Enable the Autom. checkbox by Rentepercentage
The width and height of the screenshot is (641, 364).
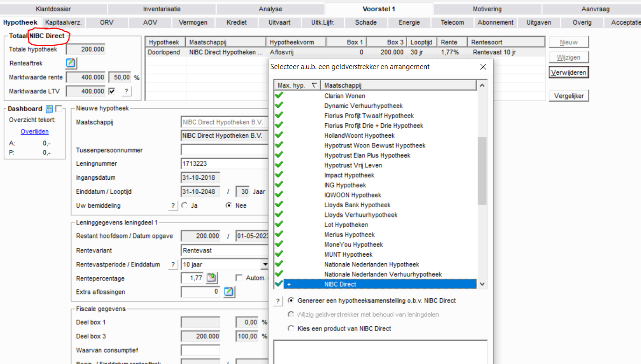coord(239,278)
